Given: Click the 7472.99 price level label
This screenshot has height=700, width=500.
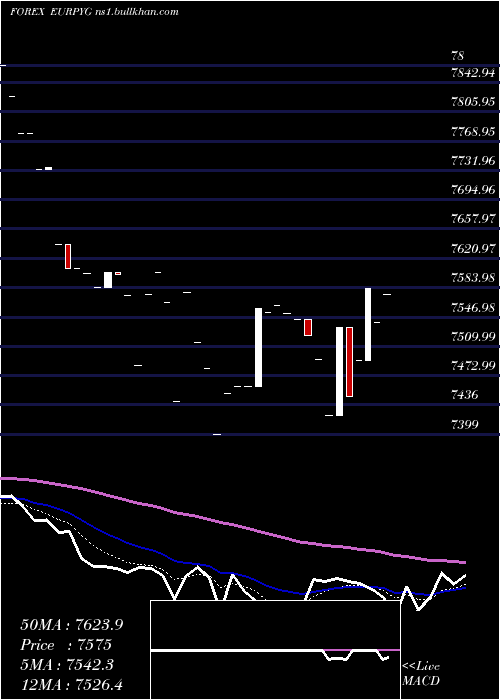Looking at the screenshot, I should tap(473, 366).
